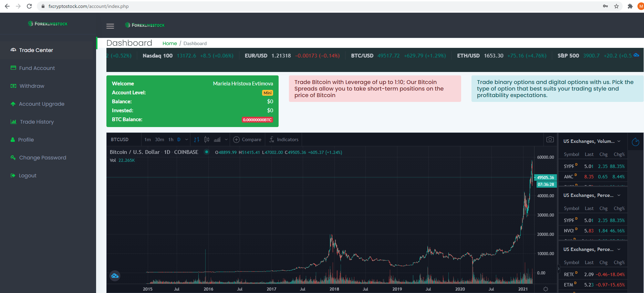Click the EUR/USD ticker in tape

click(292, 55)
